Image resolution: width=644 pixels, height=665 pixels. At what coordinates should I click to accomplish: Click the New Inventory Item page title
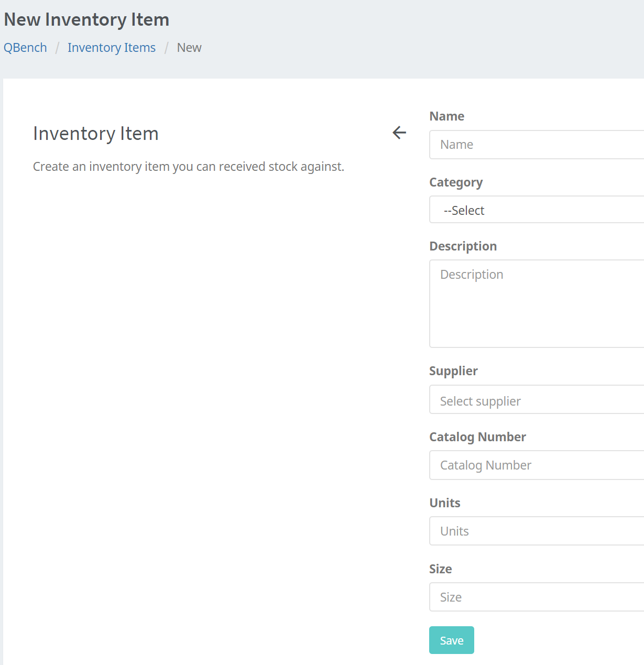(x=86, y=19)
